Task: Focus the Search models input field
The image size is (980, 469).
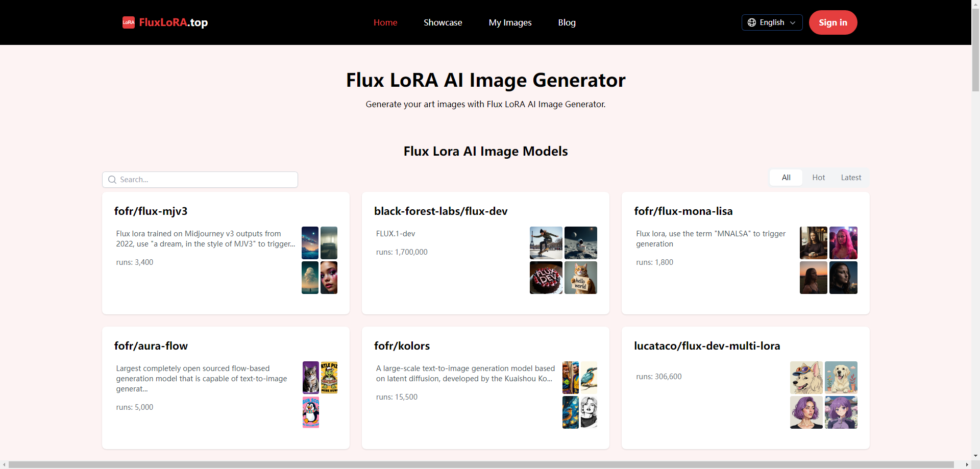Action: [200, 180]
